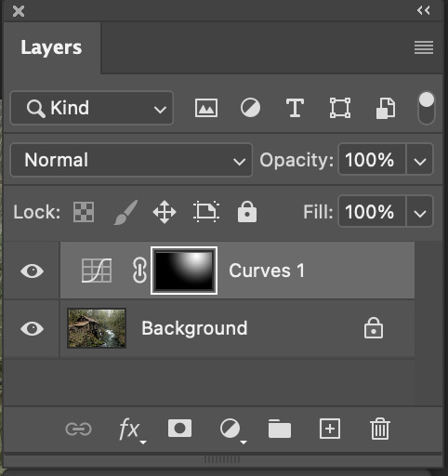The height and width of the screenshot is (476, 448).
Task: Filter for shape layers icon
Action: point(340,108)
